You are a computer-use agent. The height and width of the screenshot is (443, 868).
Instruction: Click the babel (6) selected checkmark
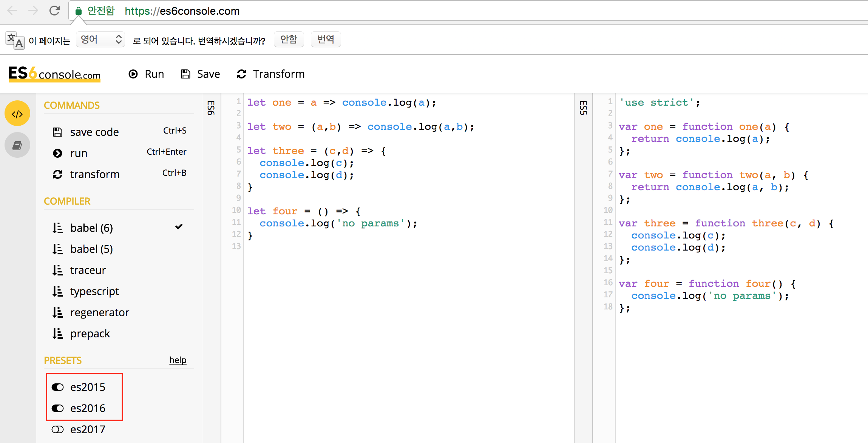[179, 227]
